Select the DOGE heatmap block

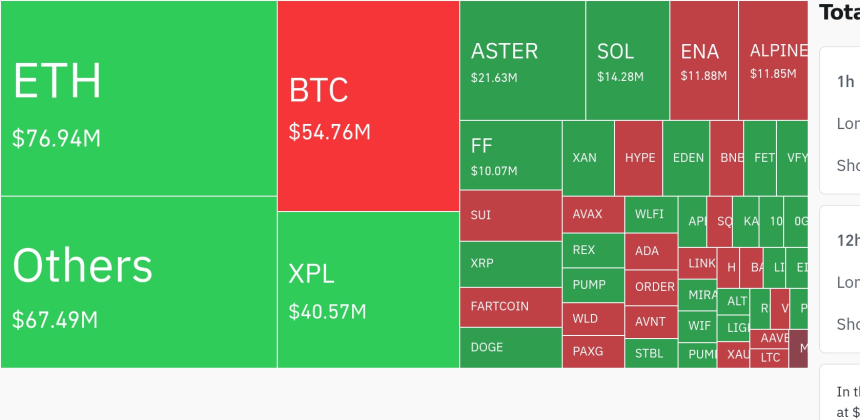coord(510,348)
